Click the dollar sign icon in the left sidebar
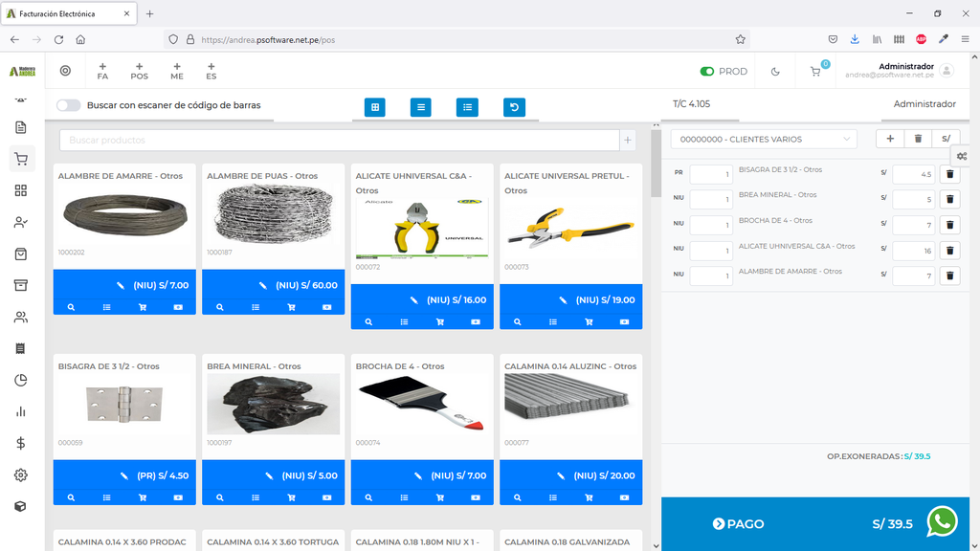 tap(21, 444)
